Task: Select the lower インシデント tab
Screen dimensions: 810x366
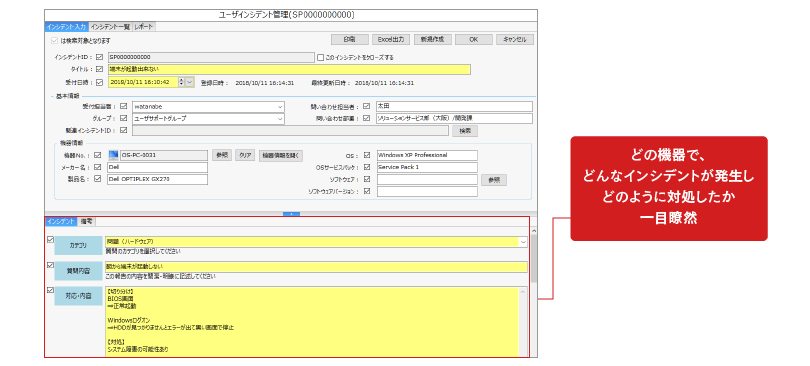Action: click(61, 221)
